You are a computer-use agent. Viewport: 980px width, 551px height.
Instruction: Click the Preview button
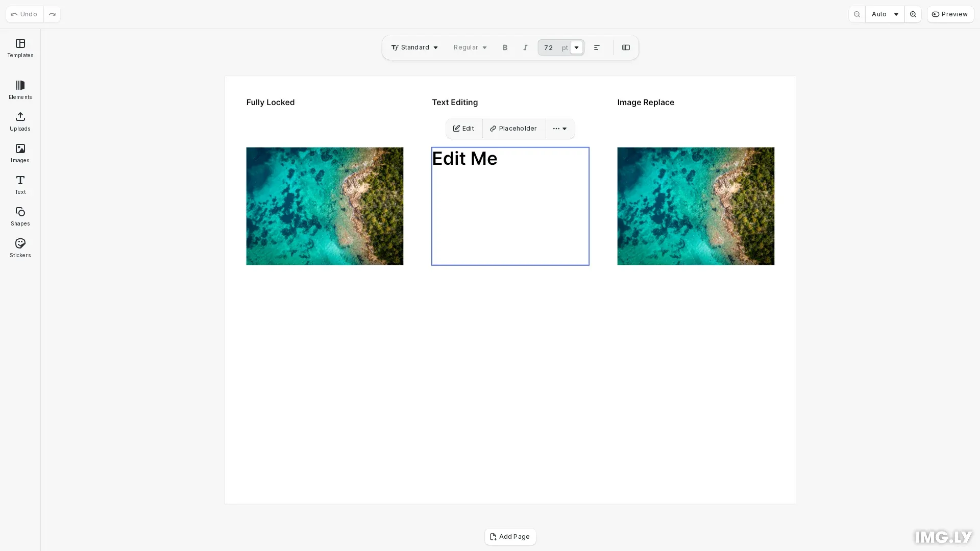950,14
